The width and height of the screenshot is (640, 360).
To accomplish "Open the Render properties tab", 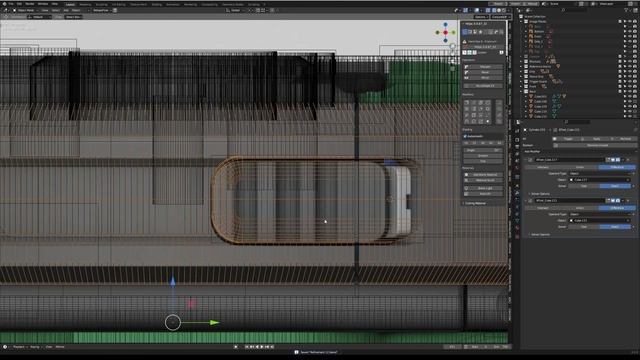I will 517,140.
